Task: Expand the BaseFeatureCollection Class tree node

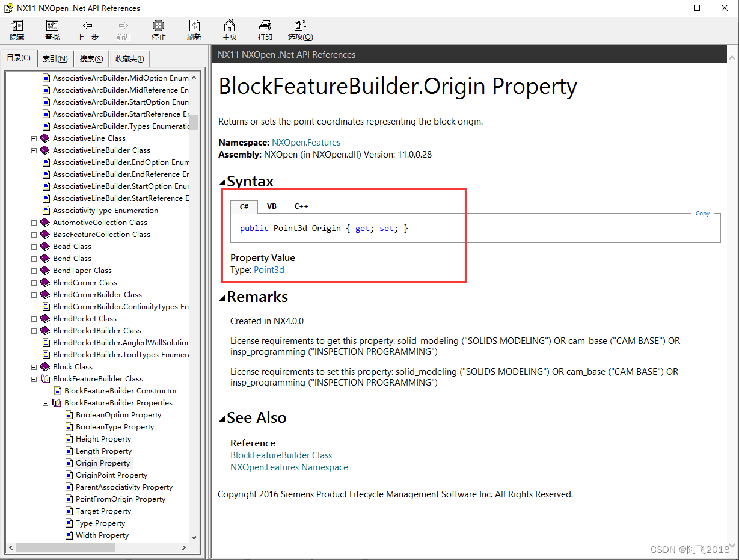Action: tap(34, 235)
